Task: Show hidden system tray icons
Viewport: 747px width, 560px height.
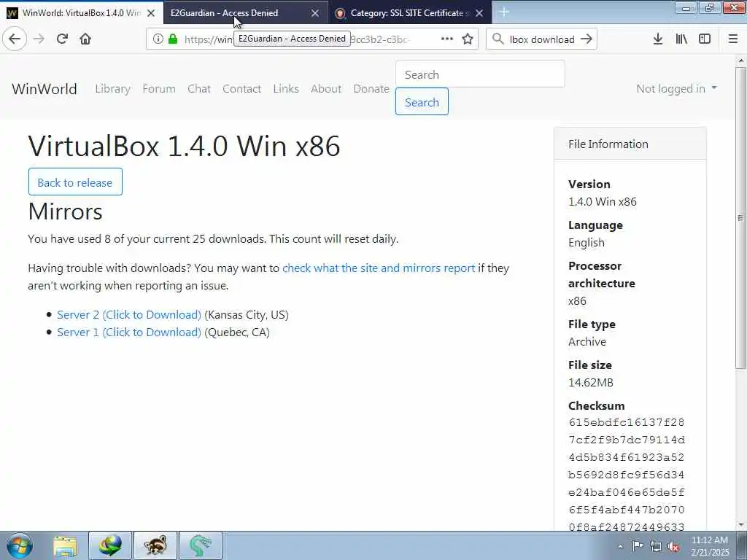Action: tap(620, 547)
